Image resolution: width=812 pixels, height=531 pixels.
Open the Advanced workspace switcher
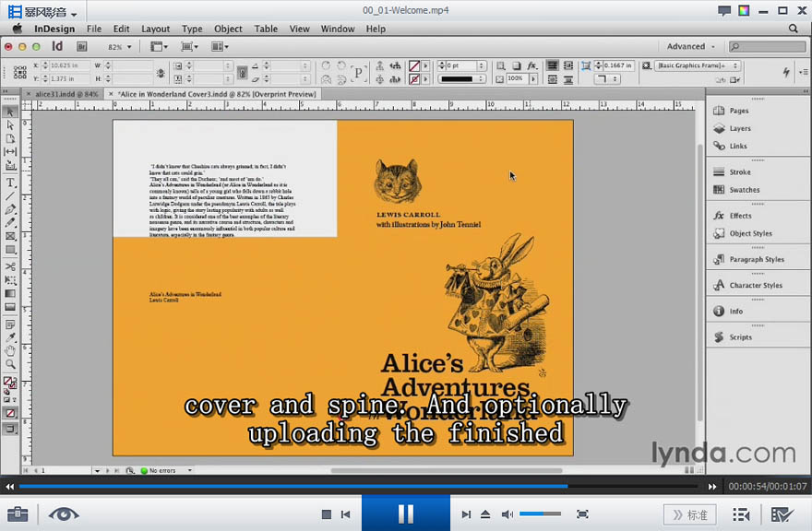click(x=691, y=47)
